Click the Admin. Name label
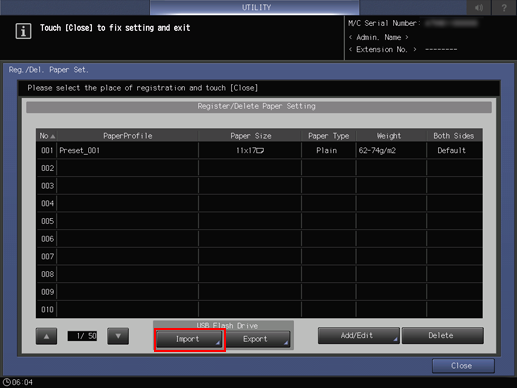 pyautogui.click(x=379, y=37)
